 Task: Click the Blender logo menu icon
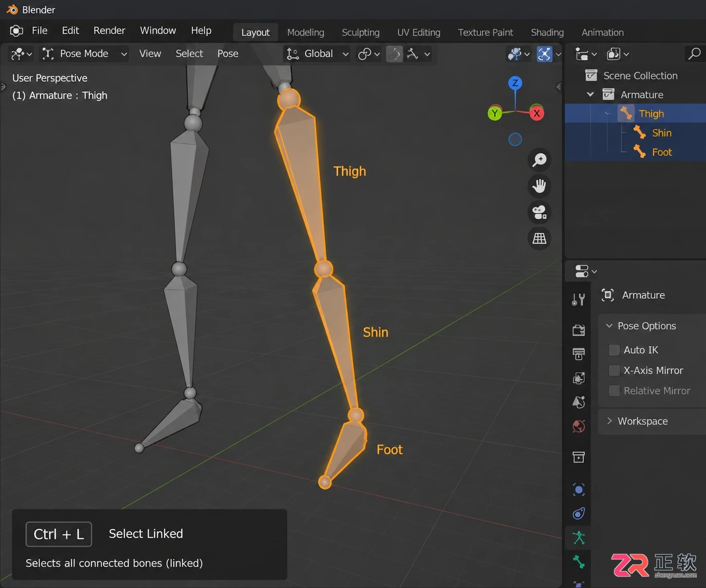pyautogui.click(x=16, y=31)
